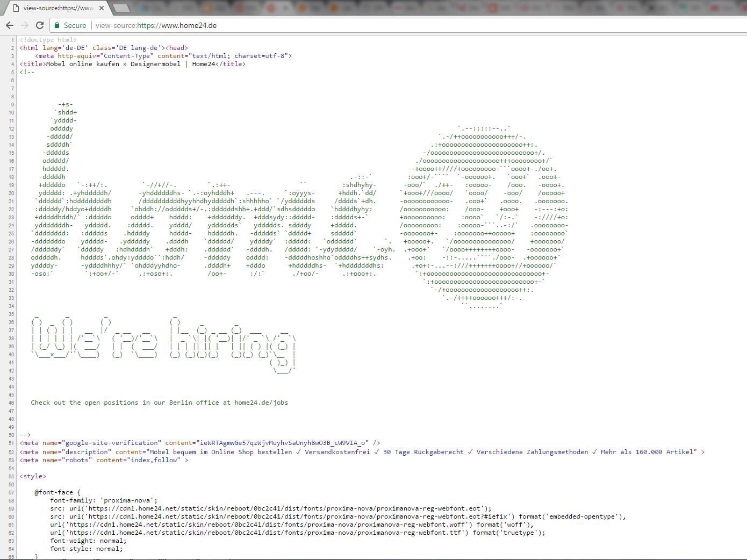
Task: Click the meta http-equiv Content-Type line
Action: click(163, 56)
